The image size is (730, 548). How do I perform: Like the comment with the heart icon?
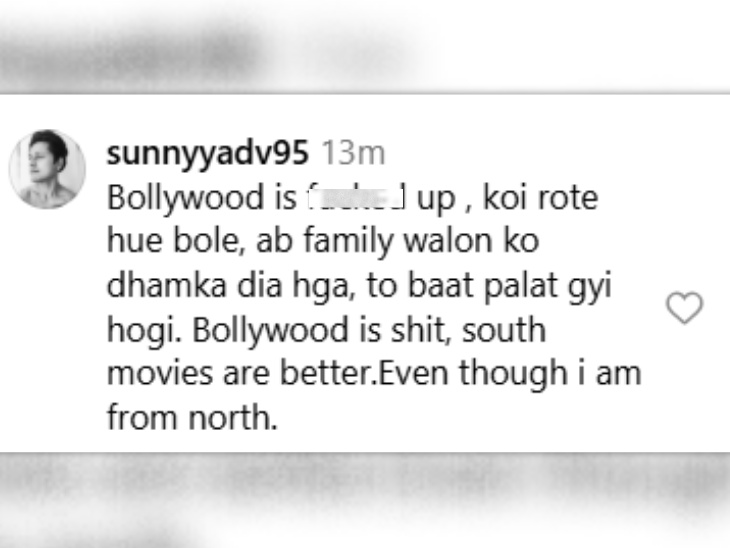684,308
